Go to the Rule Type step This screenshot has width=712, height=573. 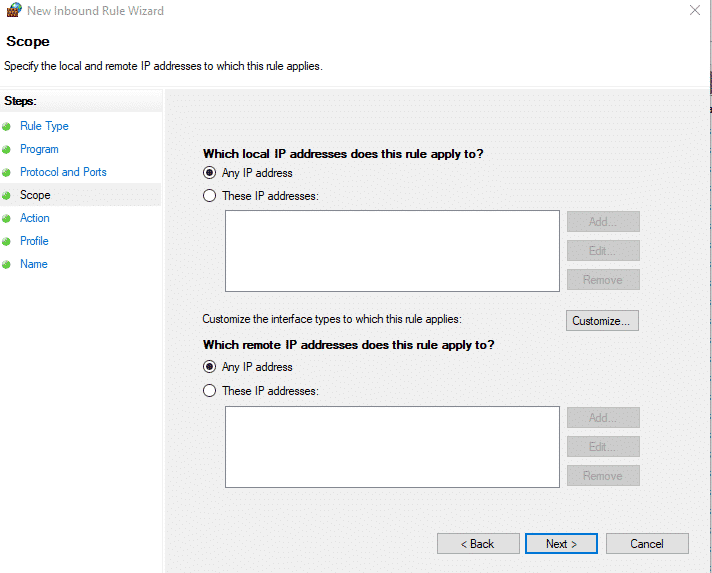pyautogui.click(x=44, y=126)
